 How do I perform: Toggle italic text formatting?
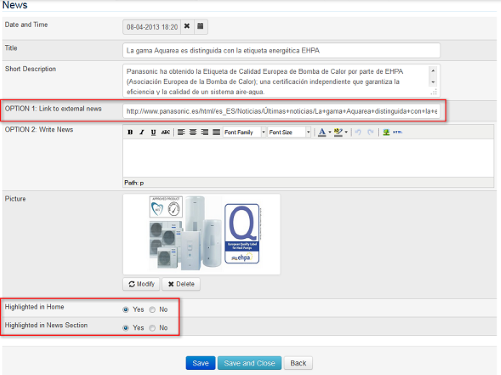142,132
